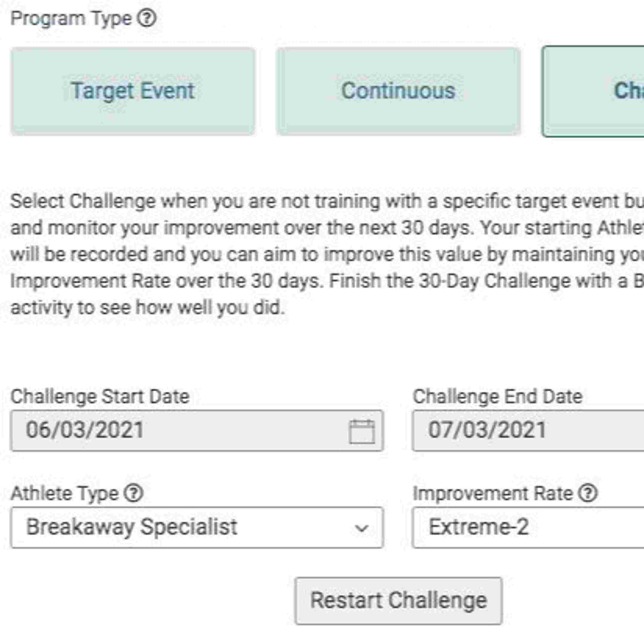
Task: Click the 'activity to see how well' text line
Action: 148,307
